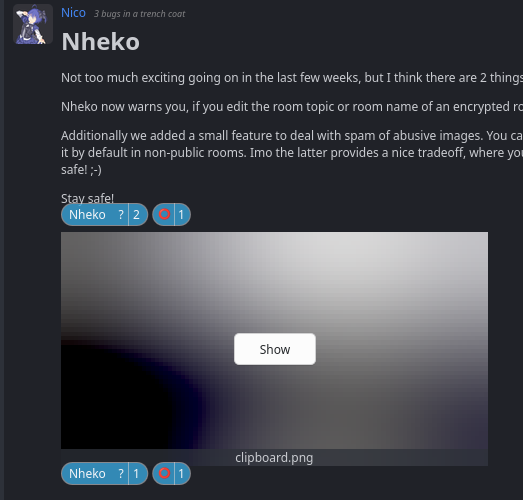Screen dimensions: 523x500
Task: Click count 1 beside the lower red circle
Action: [181, 474]
